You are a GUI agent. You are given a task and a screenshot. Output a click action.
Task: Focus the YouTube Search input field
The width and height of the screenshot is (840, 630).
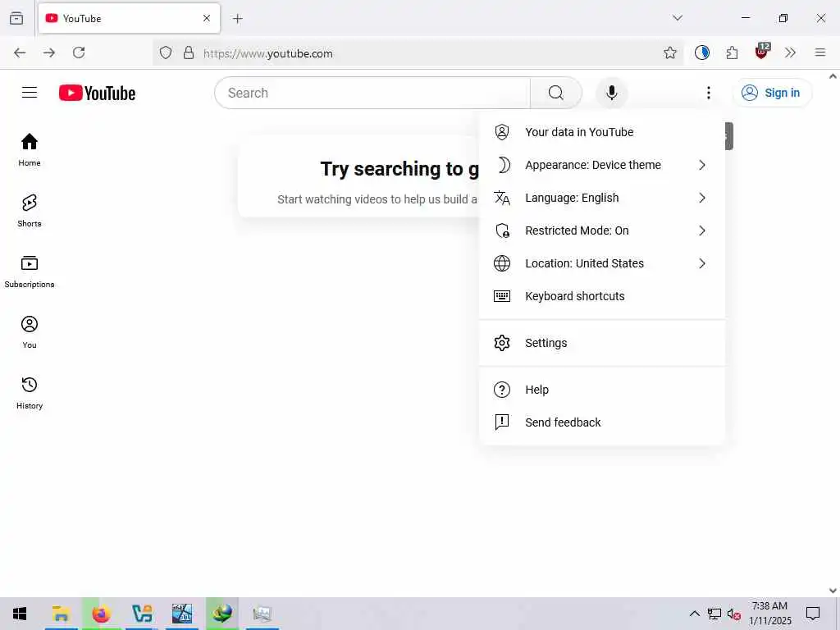coord(372,93)
